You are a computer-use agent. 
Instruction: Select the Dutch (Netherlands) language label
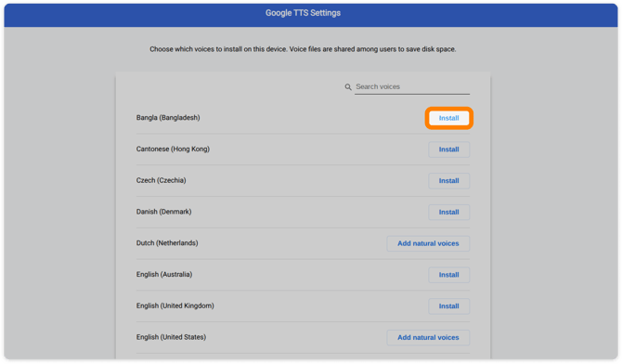pyautogui.click(x=167, y=243)
